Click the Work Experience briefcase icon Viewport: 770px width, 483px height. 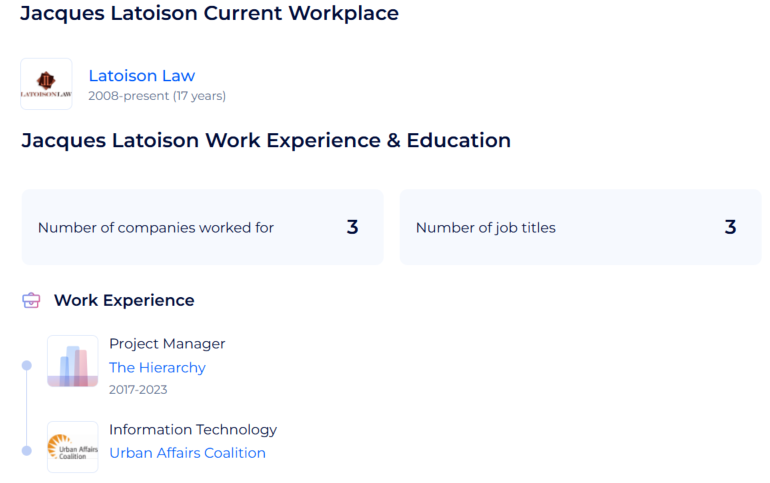[31, 300]
